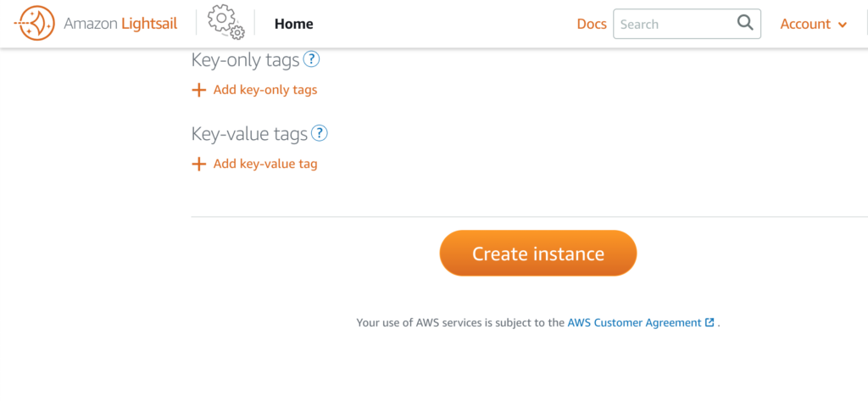Go to the Home page
The width and height of the screenshot is (868, 402).
(x=294, y=24)
